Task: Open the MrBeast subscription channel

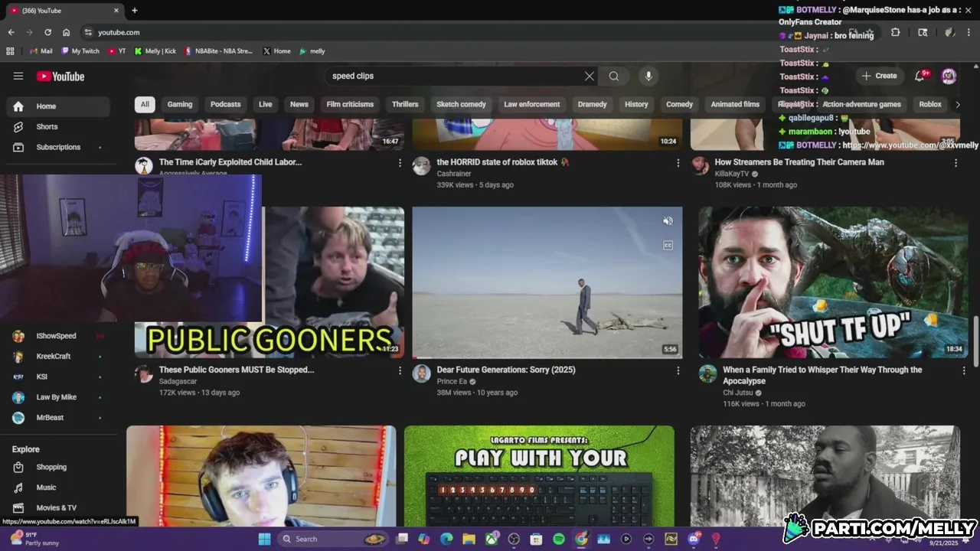Action: point(57,417)
